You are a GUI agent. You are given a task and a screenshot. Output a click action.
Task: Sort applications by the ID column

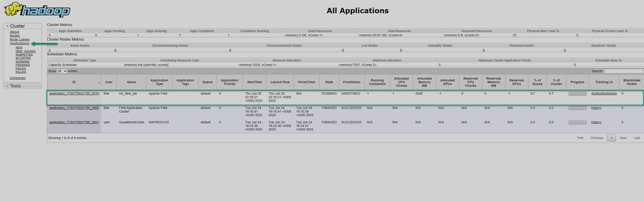point(74,82)
